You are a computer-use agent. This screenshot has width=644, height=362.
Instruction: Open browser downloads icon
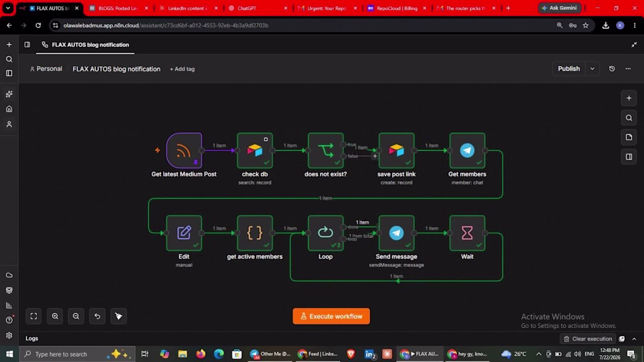pos(605,26)
